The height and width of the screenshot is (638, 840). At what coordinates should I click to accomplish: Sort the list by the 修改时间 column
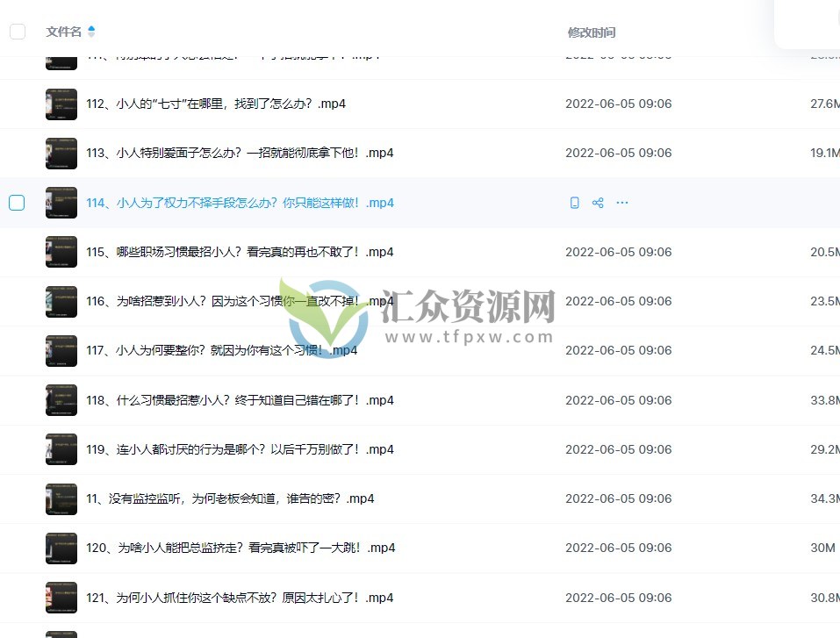click(592, 32)
